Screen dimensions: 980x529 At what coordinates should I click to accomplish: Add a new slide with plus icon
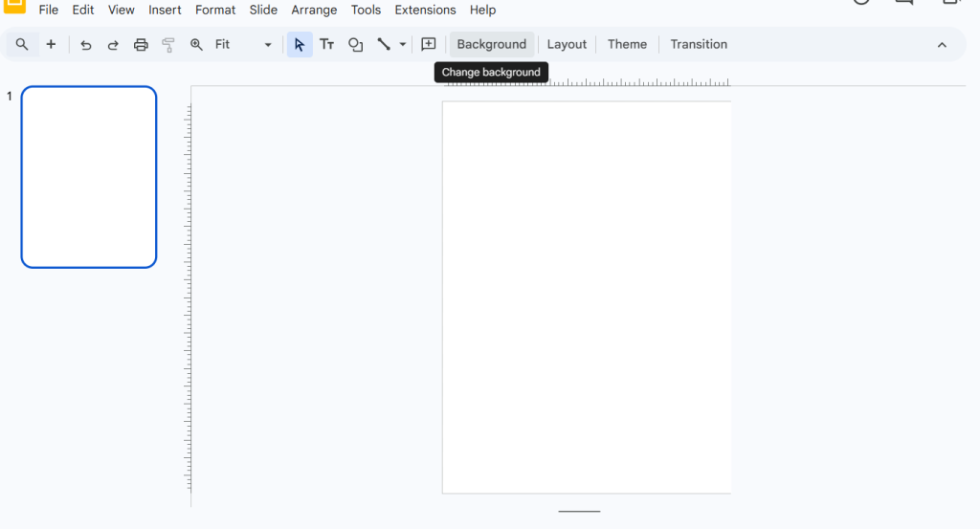pos(51,45)
